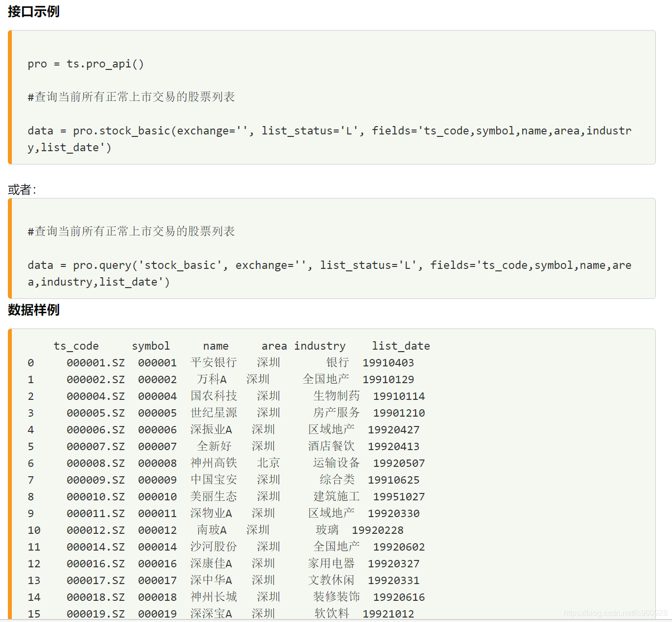Click the date 19920330

pyautogui.click(x=394, y=514)
